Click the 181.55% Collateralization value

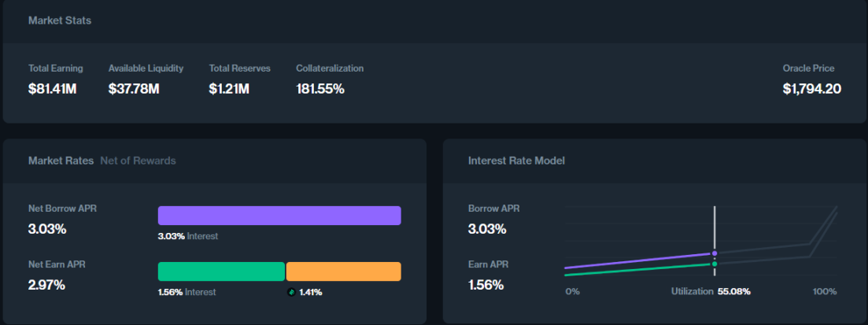coord(320,88)
